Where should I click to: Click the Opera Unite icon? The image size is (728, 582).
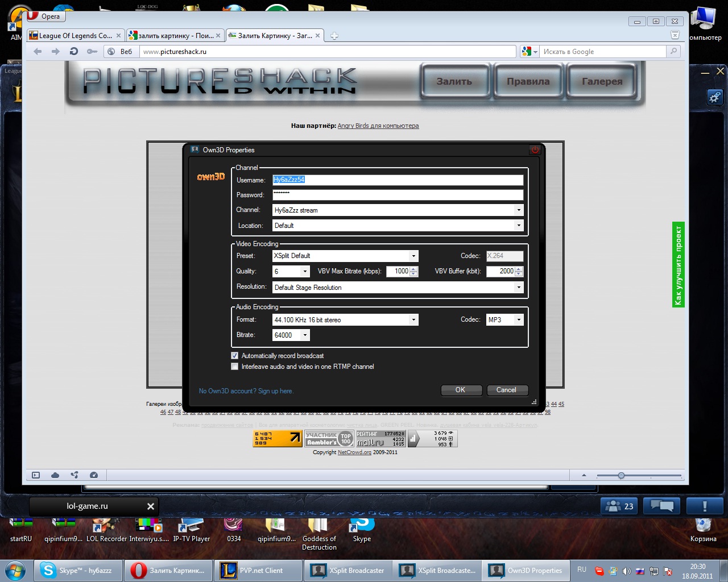[75, 475]
